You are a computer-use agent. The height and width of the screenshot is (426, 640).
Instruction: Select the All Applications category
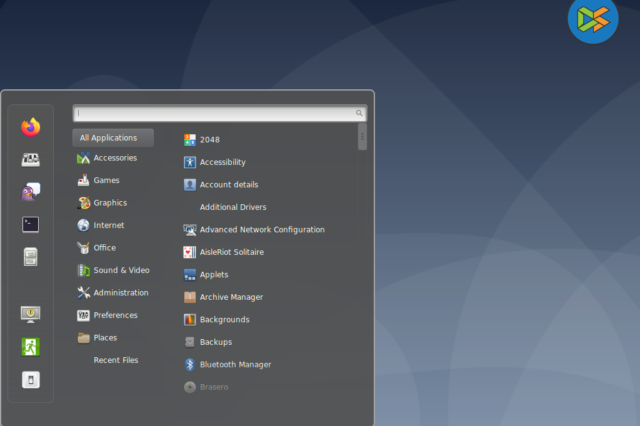coord(112,137)
